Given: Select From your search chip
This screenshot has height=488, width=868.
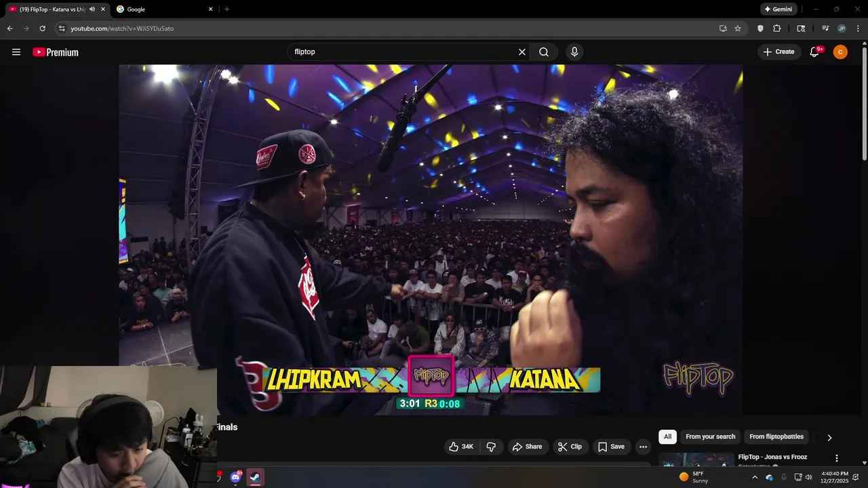Looking at the screenshot, I should tap(710, 437).
